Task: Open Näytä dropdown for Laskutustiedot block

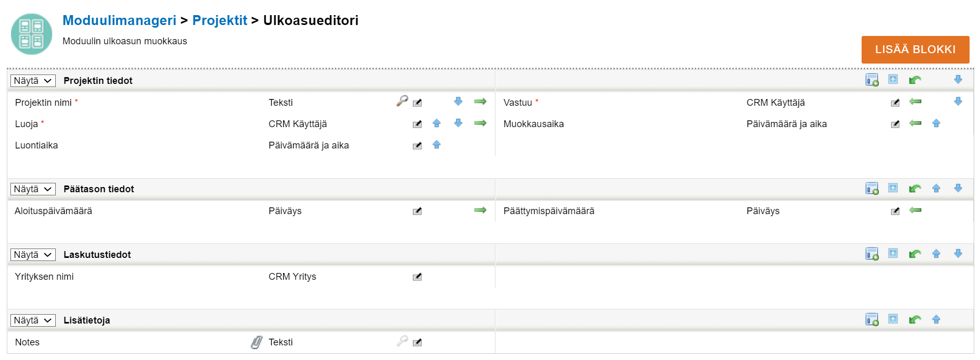Action: click(x=33, y=255)
